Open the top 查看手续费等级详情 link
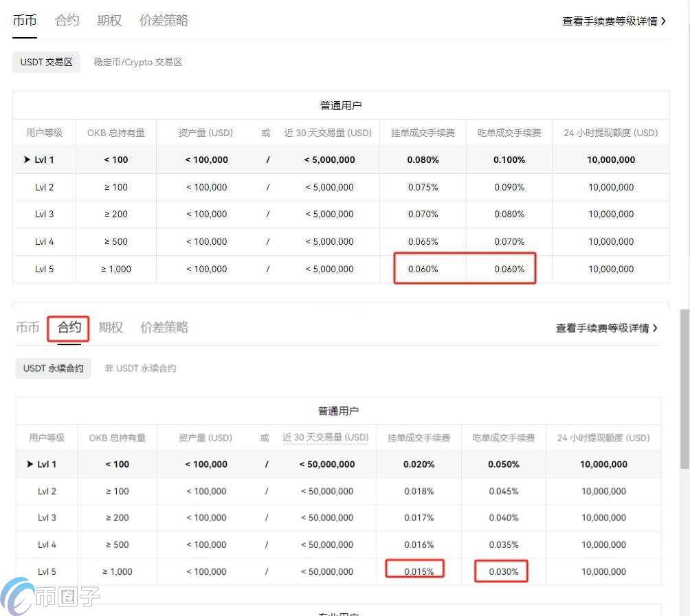690x616 pixels. point(610,21)
